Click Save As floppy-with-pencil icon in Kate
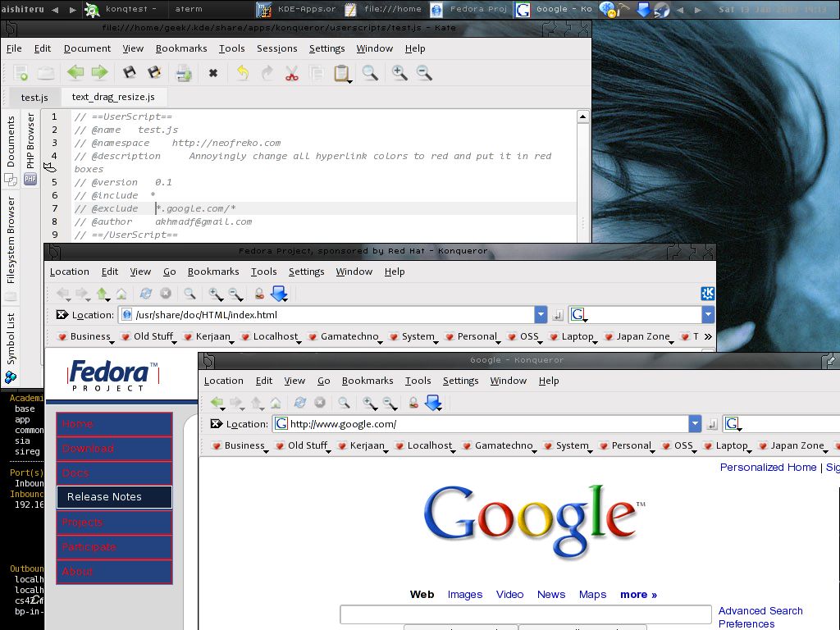840x630 pixels. coord(154,72)
